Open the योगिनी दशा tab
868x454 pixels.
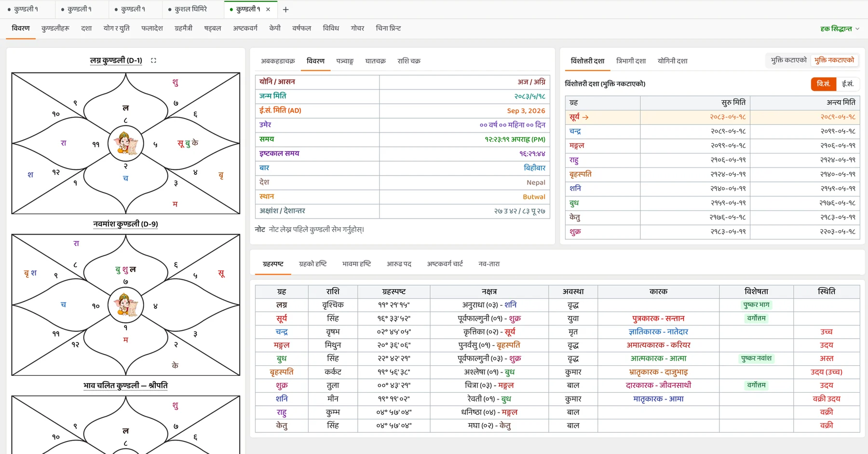click(x=672, y=61)
